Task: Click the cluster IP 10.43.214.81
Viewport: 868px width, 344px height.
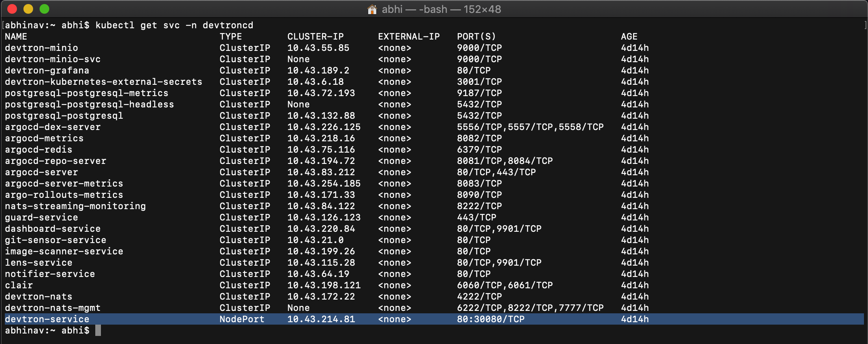Action: [321, 319]
